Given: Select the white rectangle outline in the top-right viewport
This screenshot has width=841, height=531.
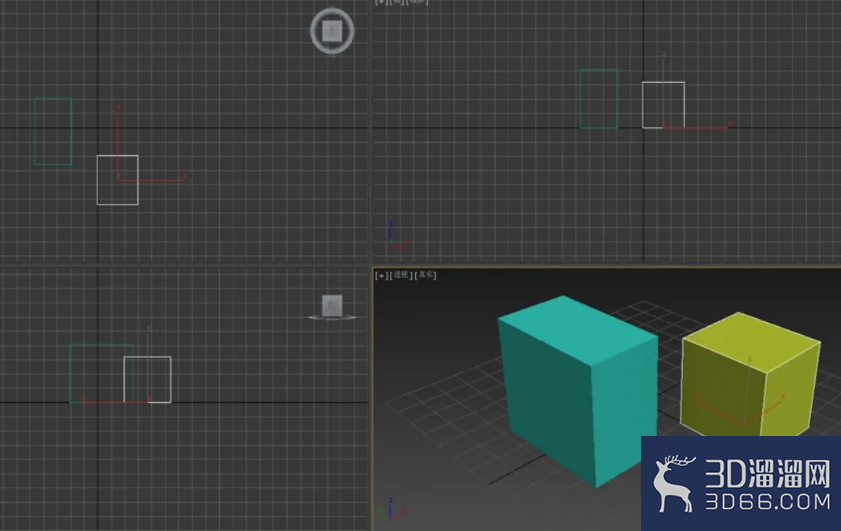Looking at the screenshot, I should click(663, 105).
